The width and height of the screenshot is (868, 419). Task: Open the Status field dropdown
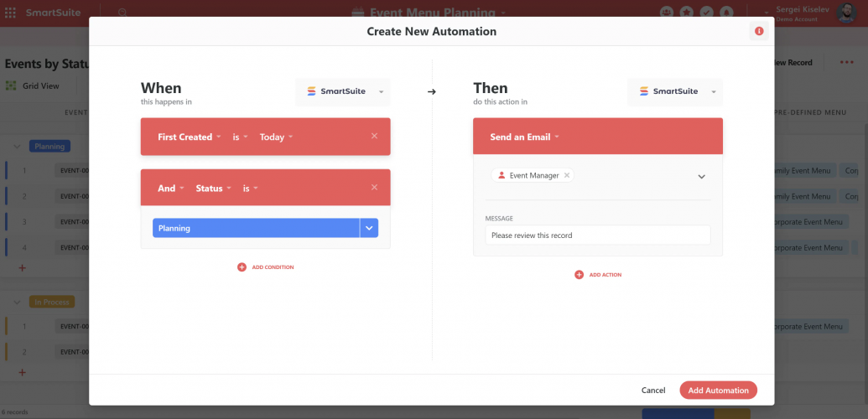click(x=214, y=189)
